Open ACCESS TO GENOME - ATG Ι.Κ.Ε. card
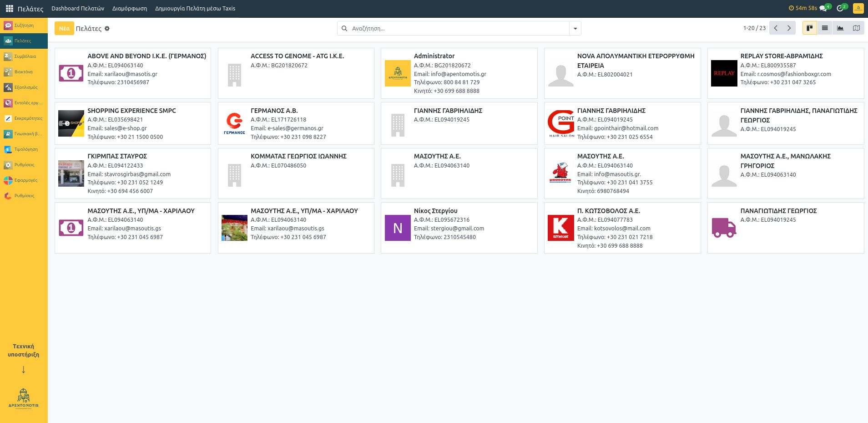This screenshot has height=423, width=868. pyautogui.click(x=296, y=73)
